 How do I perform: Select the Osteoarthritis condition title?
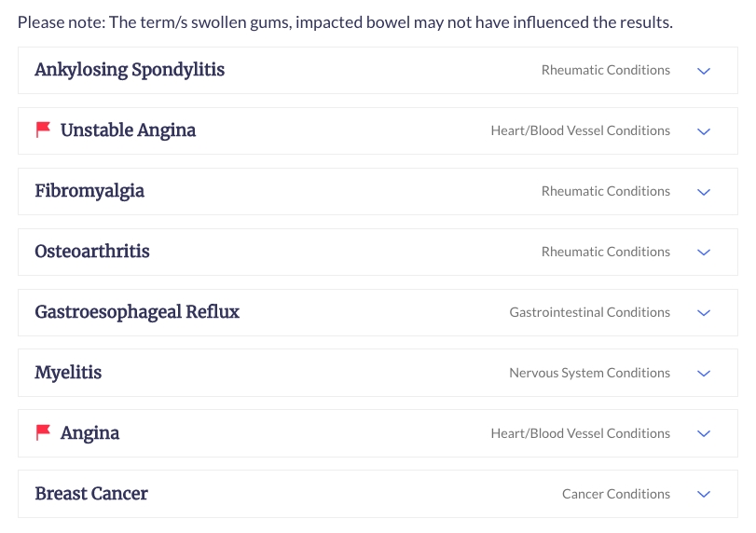tap(92, 251)
